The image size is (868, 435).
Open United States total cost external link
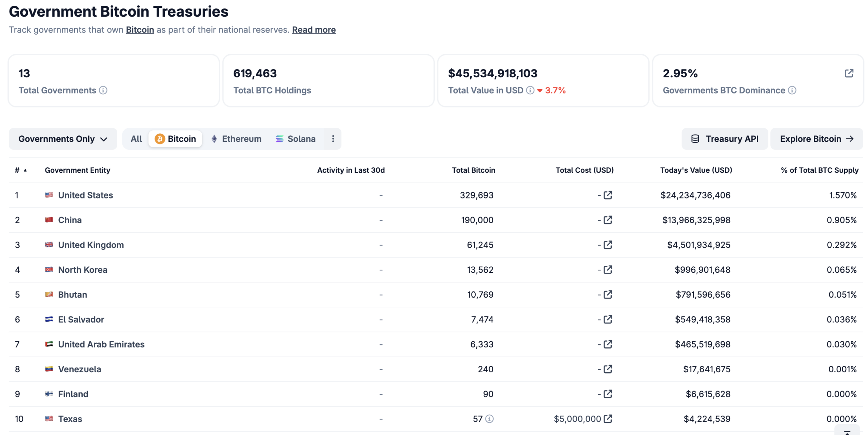[608, 195]
